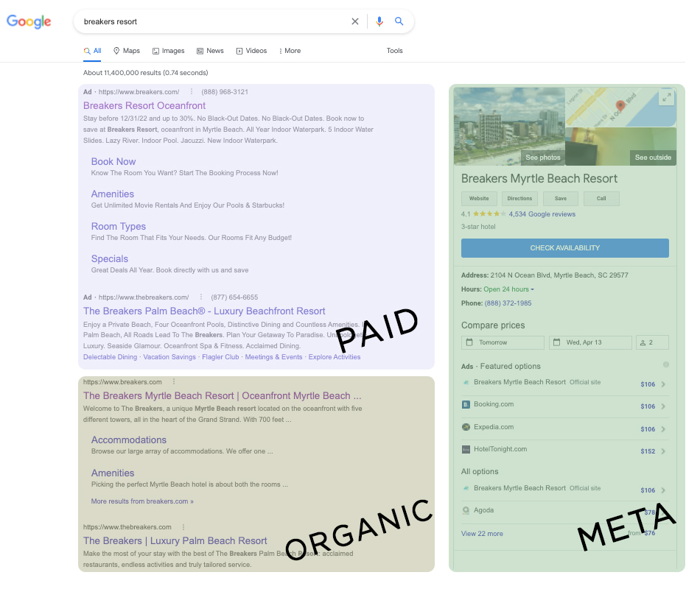Expand featured Breakers Official site $106 chevron

[663, 384]
